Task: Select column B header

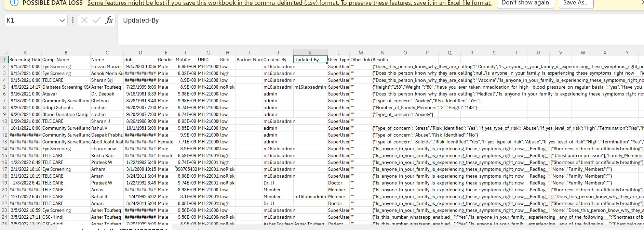Action: [x=66, y=53]
